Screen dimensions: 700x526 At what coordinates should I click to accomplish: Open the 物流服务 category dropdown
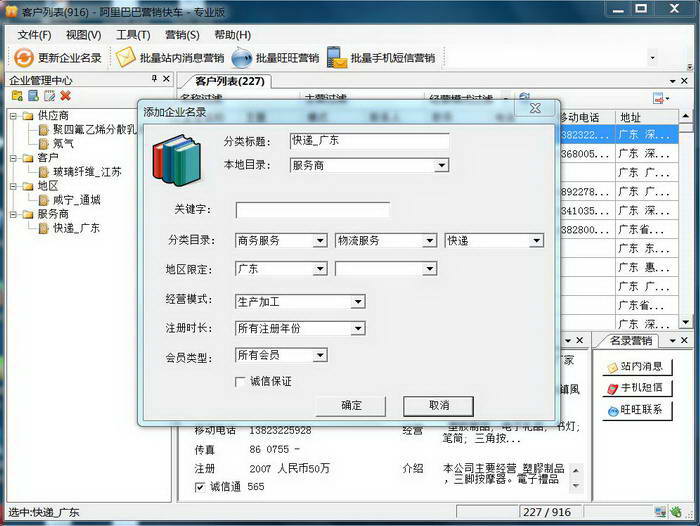click(429, 241)
